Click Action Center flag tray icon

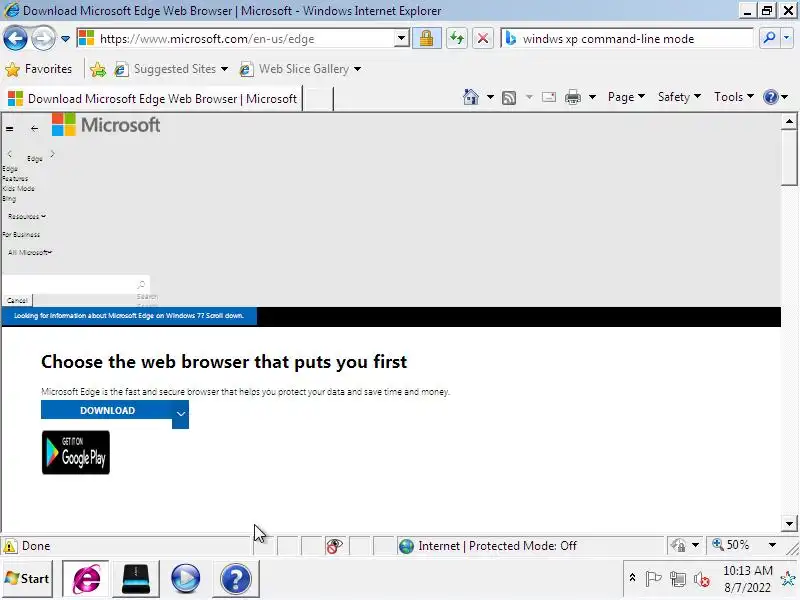click(x=653, y=579)
